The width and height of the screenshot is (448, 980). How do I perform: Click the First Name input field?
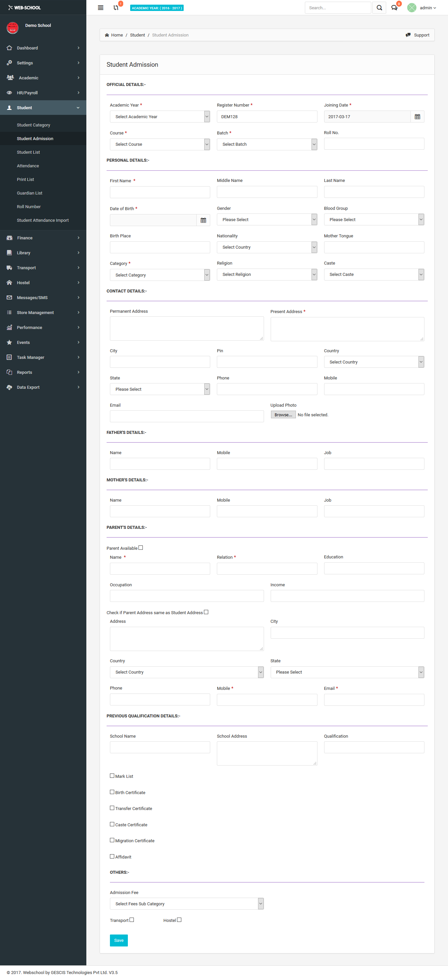(x=160, y=192)
